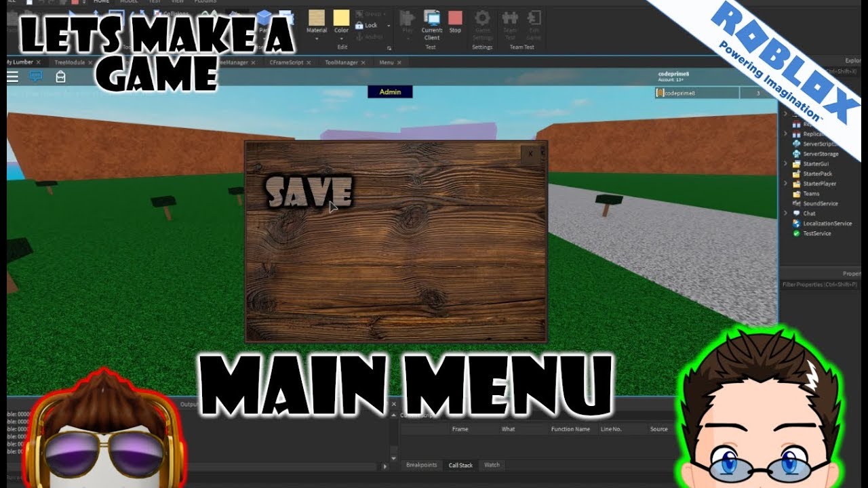
Task: Click the Line No. column header
Action: point(612,429)
